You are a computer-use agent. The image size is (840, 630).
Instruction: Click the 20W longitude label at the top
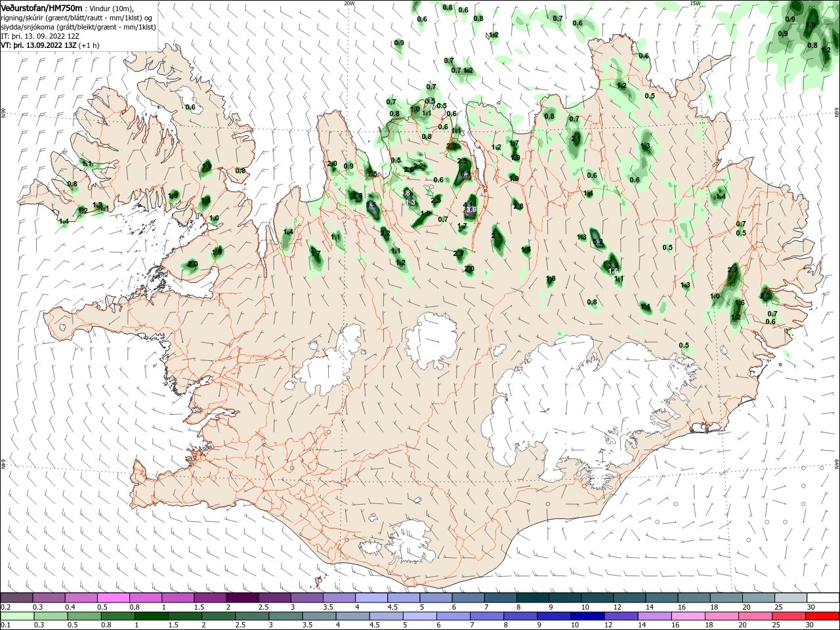[x=349, y=3]
